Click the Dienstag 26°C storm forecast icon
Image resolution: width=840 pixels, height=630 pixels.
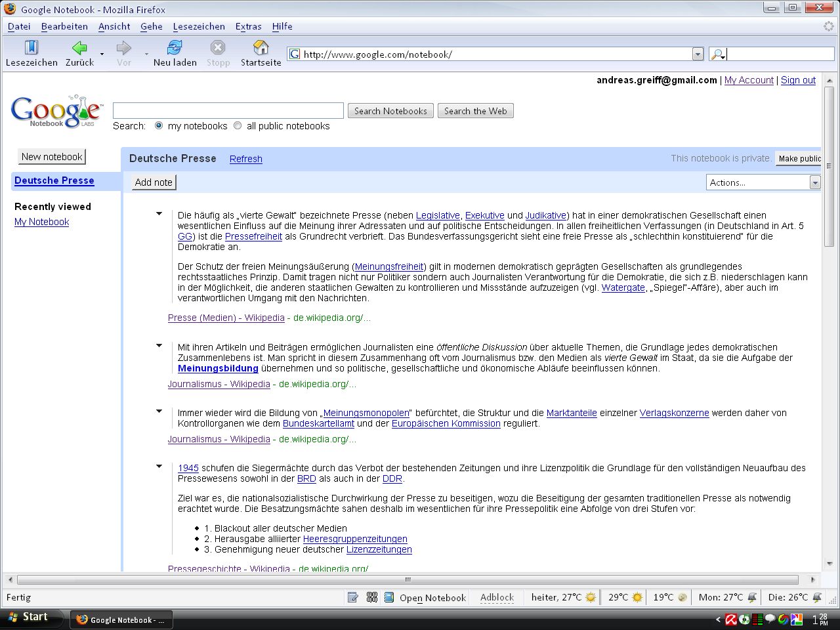point(817,597)
